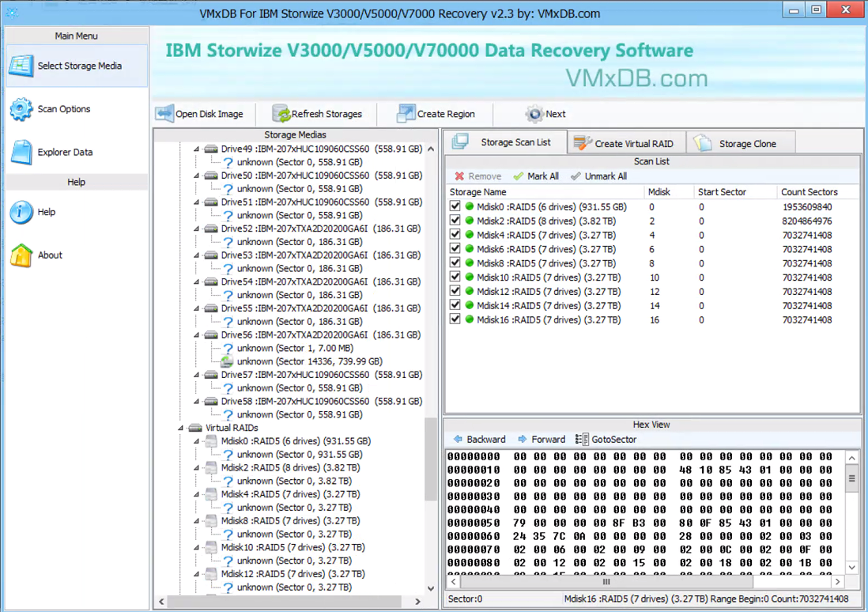Screen dimensions: 868x612
Task: Click the green partition icon at Sector 14336
Action: pos(226,361)
